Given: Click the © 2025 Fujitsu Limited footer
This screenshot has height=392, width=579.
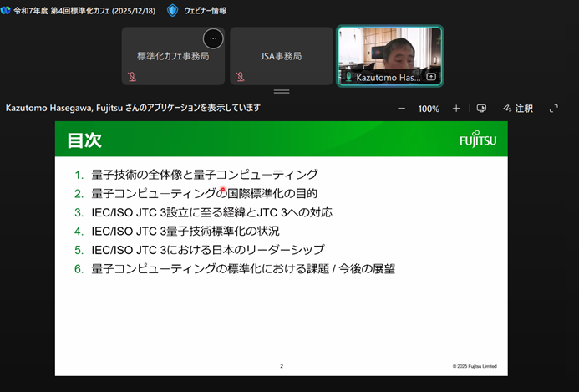Looking at the screenshot, I should pos(475,366).
